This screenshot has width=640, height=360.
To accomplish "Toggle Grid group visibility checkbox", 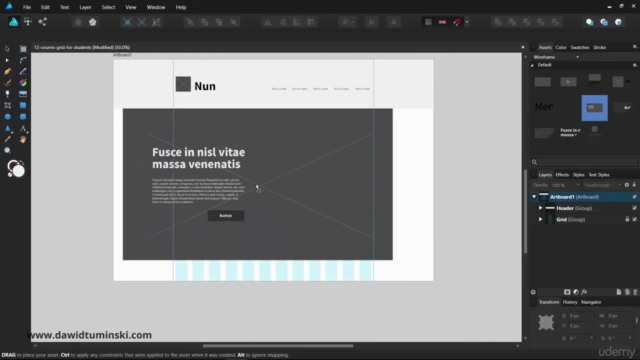I will point(634,220).
